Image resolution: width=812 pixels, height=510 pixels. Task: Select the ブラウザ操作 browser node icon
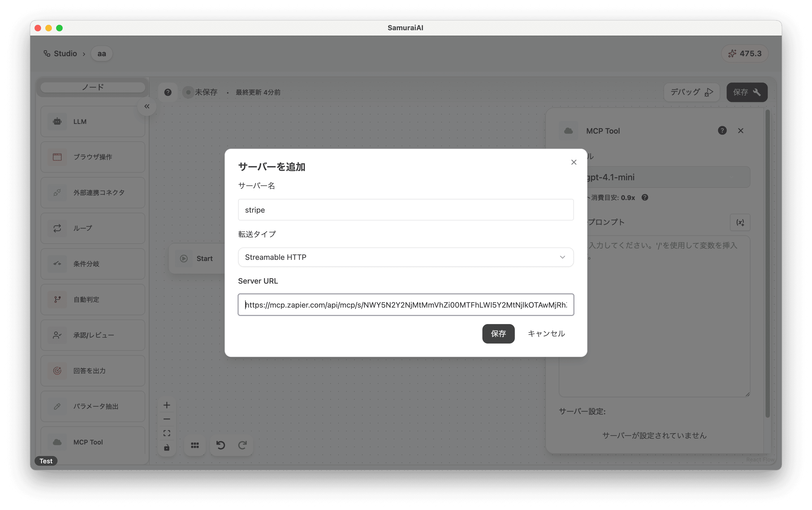coord(57,157)
